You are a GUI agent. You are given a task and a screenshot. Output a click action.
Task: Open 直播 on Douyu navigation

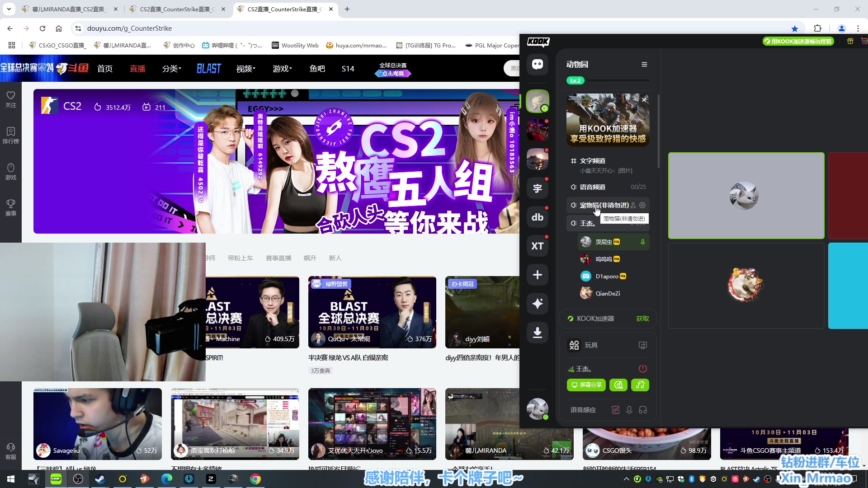tap(137, 69)
